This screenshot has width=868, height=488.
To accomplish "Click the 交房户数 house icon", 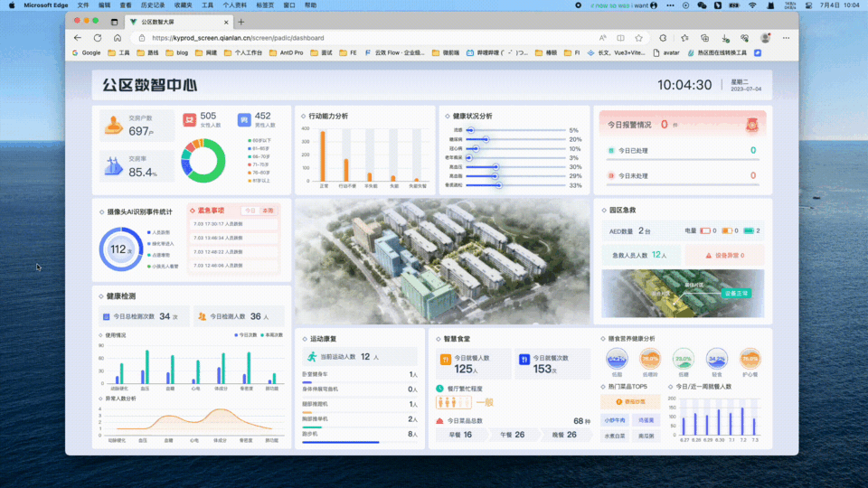I will pyautogui.click(x=114, y=125).
